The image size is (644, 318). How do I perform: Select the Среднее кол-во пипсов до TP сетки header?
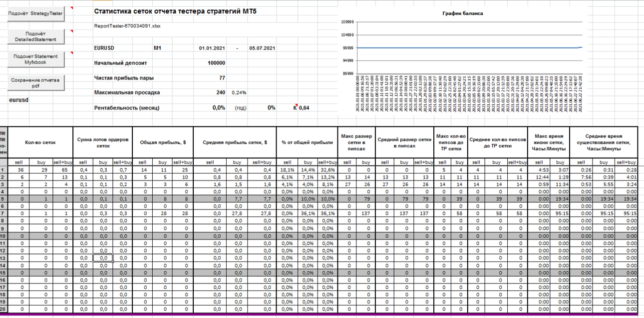coord(497,142)
